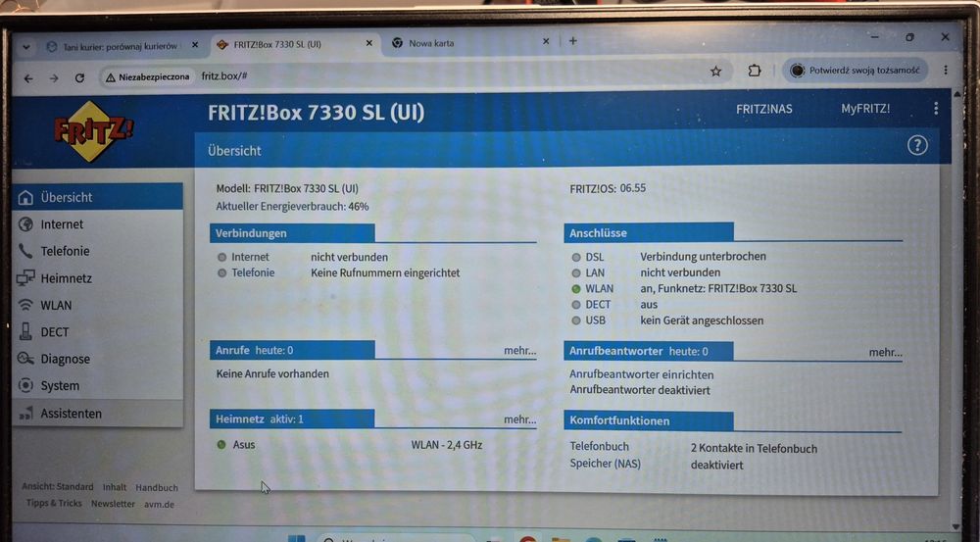This screenshot has height=542, width=980.
Task: Click the wizard icon beside Assistenten
Action: point(25,413)
